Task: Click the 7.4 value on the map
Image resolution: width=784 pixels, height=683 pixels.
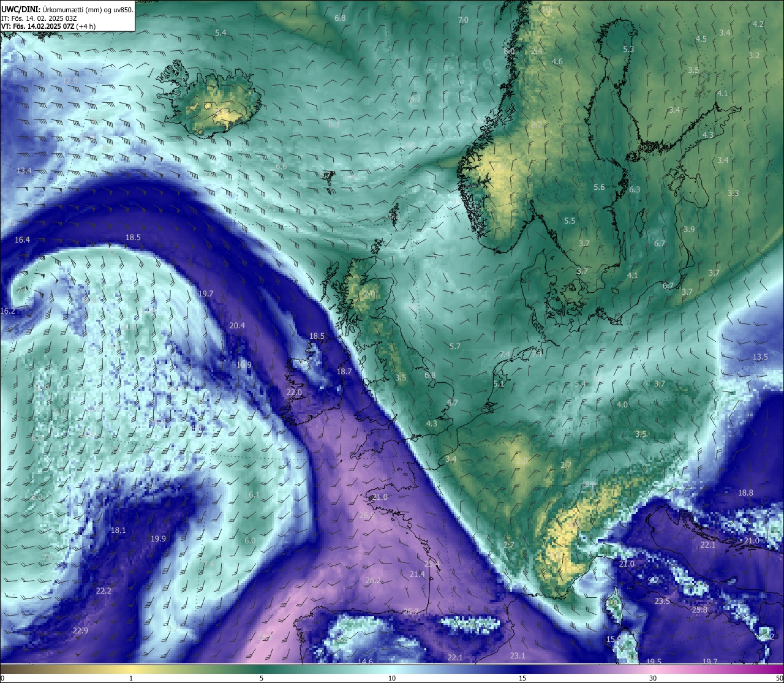Action: click(x=505, y=355)
